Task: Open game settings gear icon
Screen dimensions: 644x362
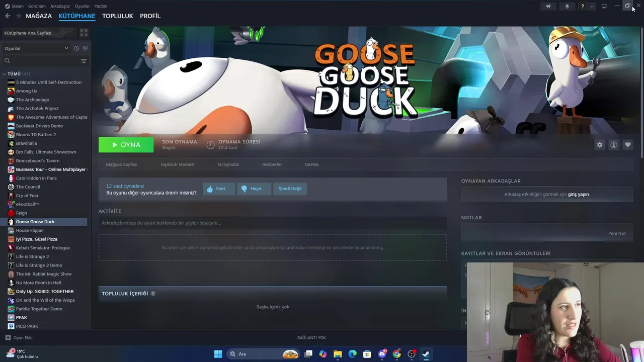Action: 600,145
